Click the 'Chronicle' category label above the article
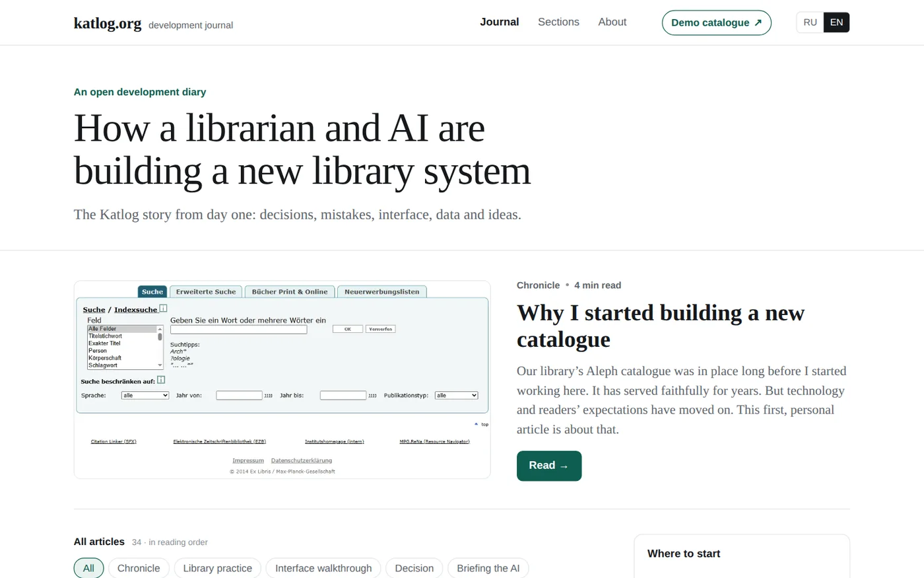 pyautogui.click(x=538, y=285)
